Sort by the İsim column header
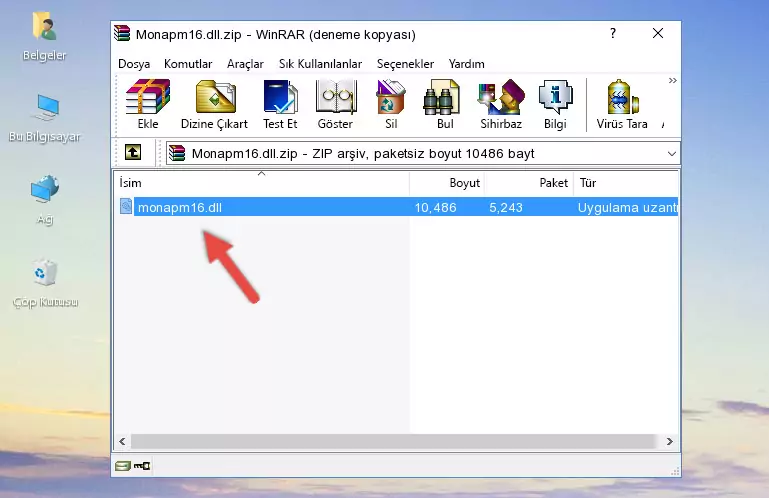This screenshot has height=498, width=769. pyautogui.click(x=262, y=183)
